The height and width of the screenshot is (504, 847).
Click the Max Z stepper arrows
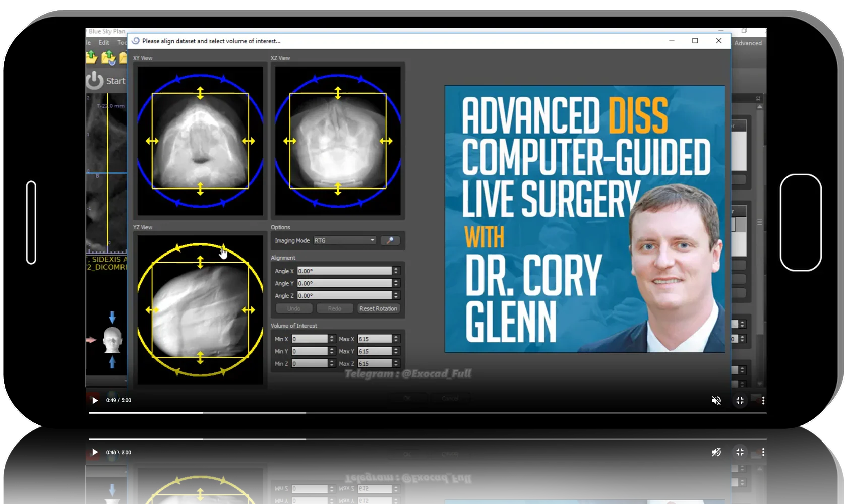click(396, 363)
